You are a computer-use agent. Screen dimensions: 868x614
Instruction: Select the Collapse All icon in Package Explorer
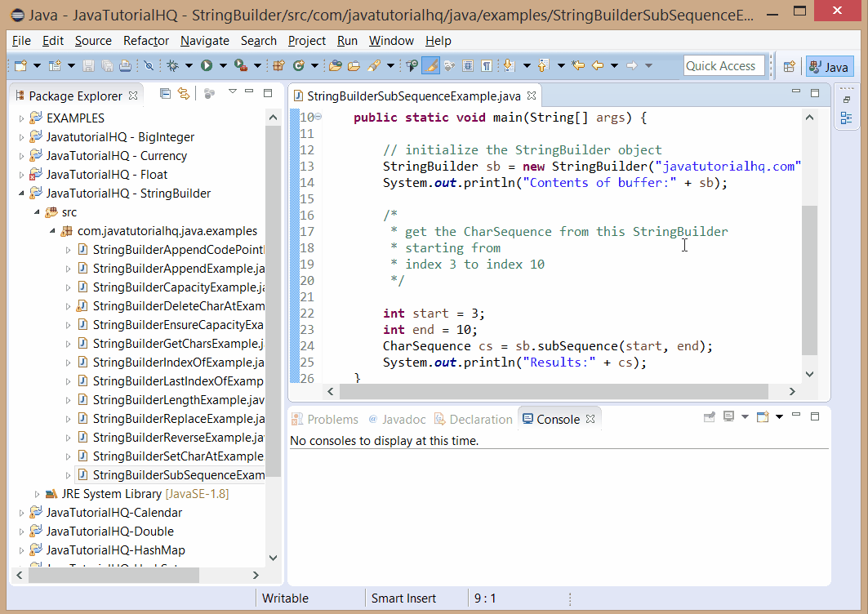click(x=166, y=96)
